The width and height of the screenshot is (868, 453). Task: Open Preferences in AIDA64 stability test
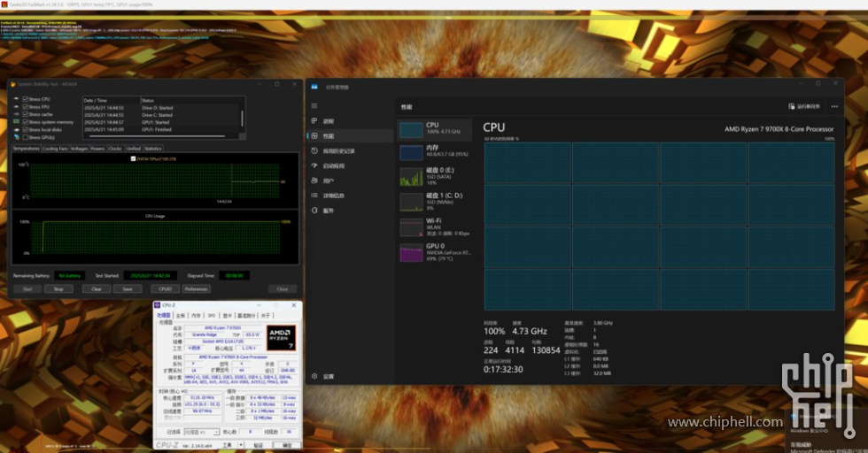pos(197,289)
